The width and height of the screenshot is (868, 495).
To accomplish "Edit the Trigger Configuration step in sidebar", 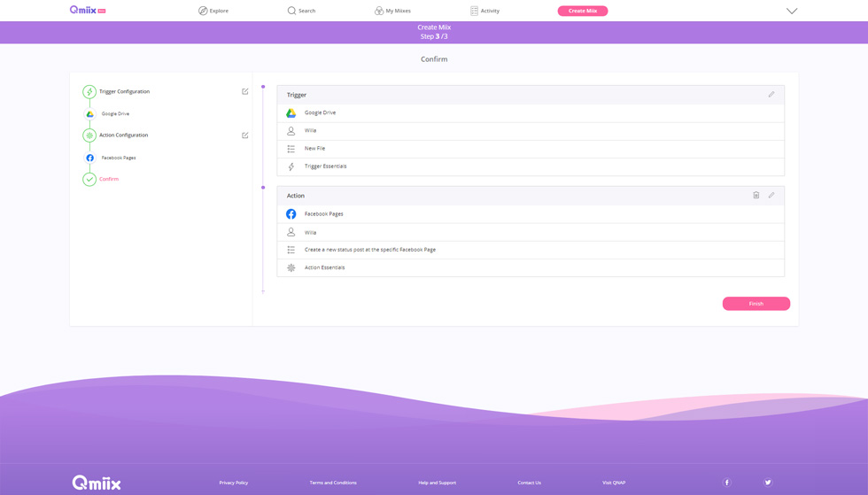I will tap(245, 91).
